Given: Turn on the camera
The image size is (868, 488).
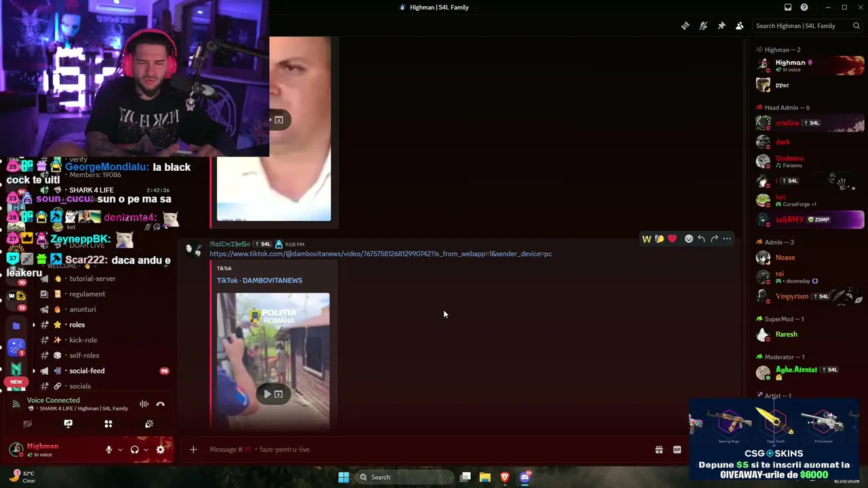Looking at the screenshot, I should pyautogui.click(x=27, y=424).
